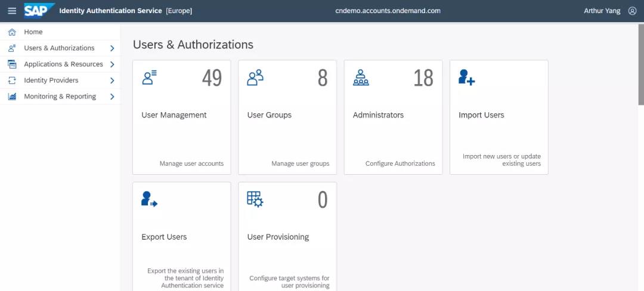Click the groups count 8

323,78
